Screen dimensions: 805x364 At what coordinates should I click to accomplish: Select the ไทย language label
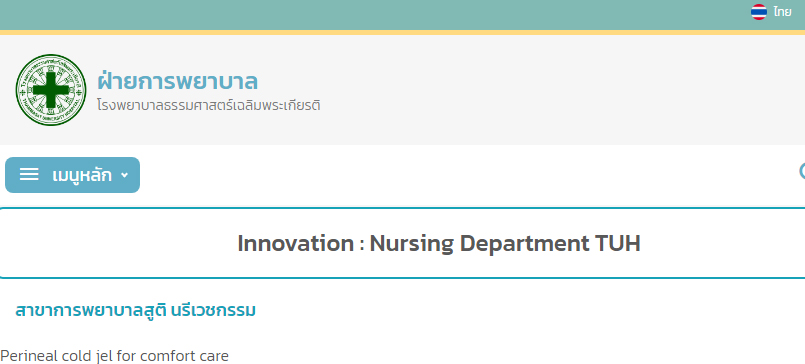coord(782,12)
